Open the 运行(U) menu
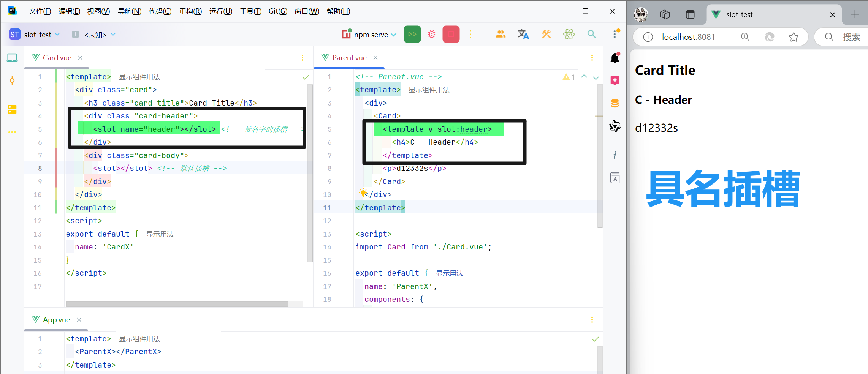 pos(220,11)
